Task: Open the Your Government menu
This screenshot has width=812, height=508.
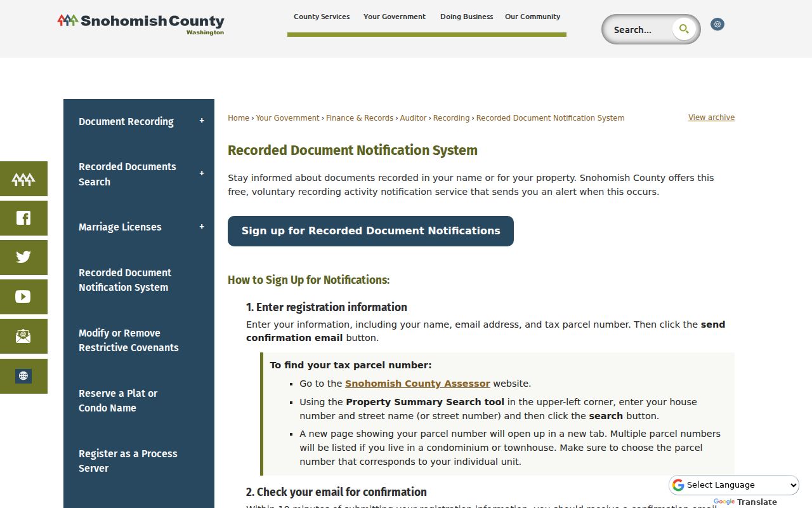Action: click(395, 17)
